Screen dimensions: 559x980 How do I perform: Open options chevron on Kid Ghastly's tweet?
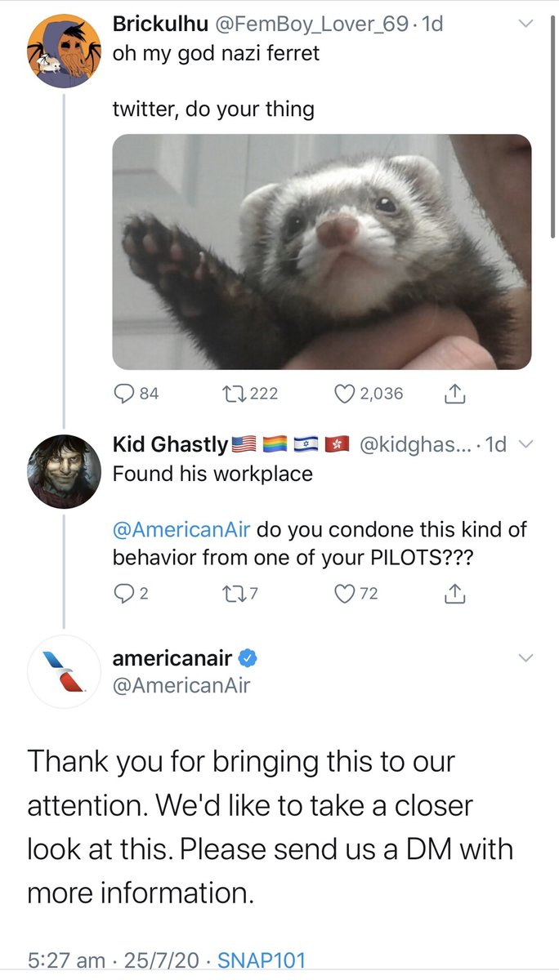(525, 444)
